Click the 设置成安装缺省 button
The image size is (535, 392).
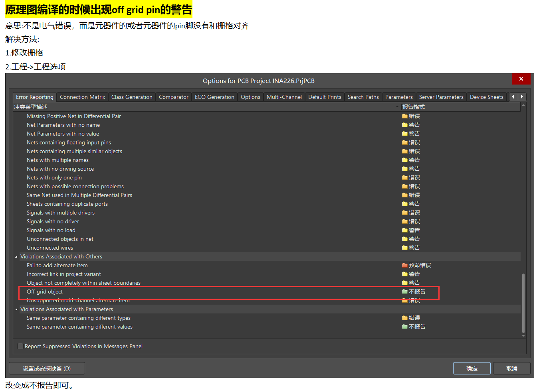tap(47, 368)
